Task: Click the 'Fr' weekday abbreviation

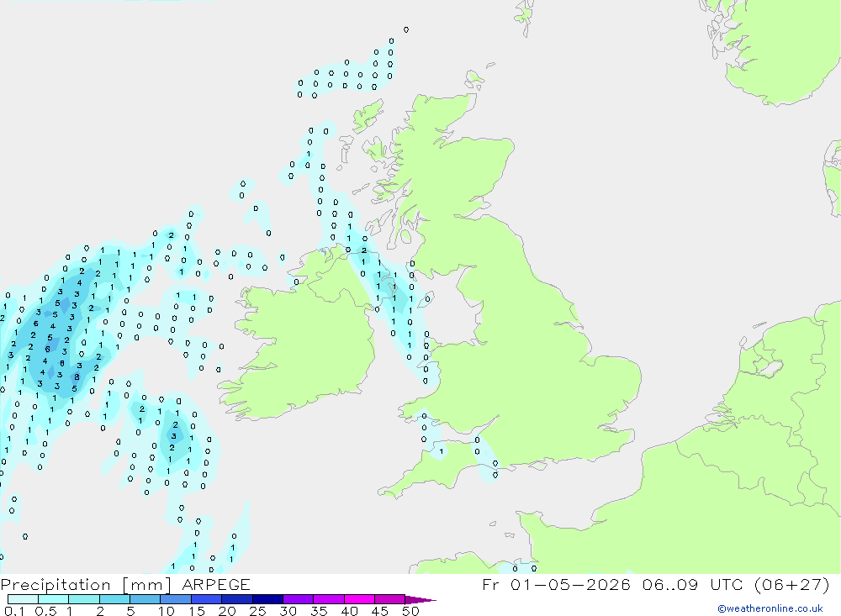Action: pyautogui.click(x=491, y=584)
